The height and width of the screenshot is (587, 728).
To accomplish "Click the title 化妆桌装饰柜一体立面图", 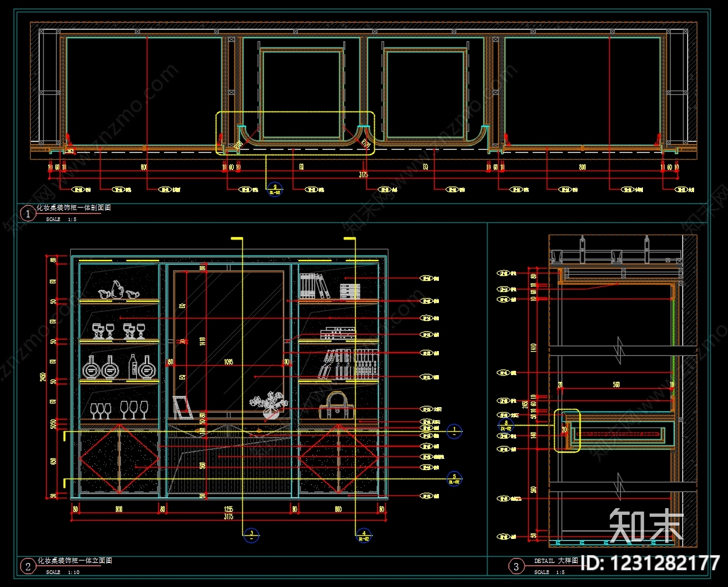I will click(x=75, y=561).
